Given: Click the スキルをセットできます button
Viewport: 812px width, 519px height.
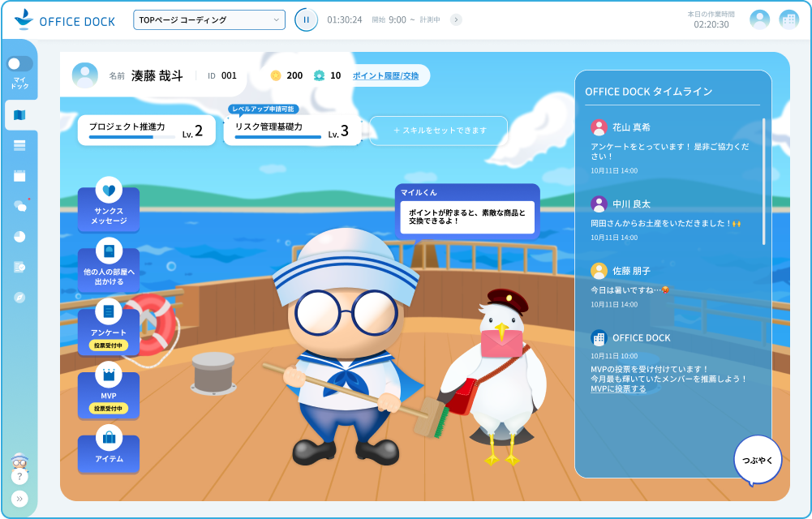Looking at the screenshot, I should [x=438, y=130].
